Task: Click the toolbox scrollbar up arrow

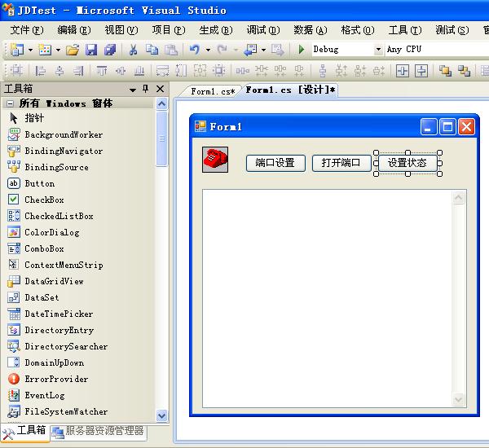Action: pyautogui.click(x=161, y=103)
